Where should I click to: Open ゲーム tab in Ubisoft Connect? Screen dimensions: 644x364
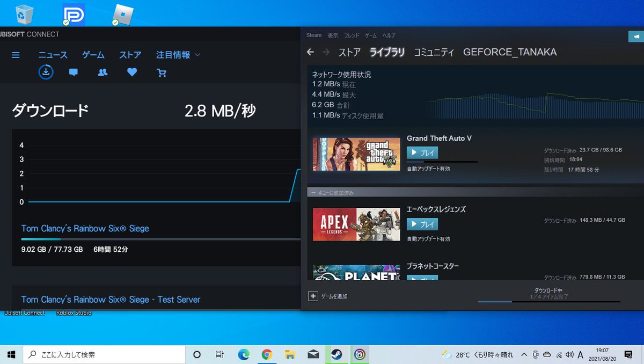point(93,55)
